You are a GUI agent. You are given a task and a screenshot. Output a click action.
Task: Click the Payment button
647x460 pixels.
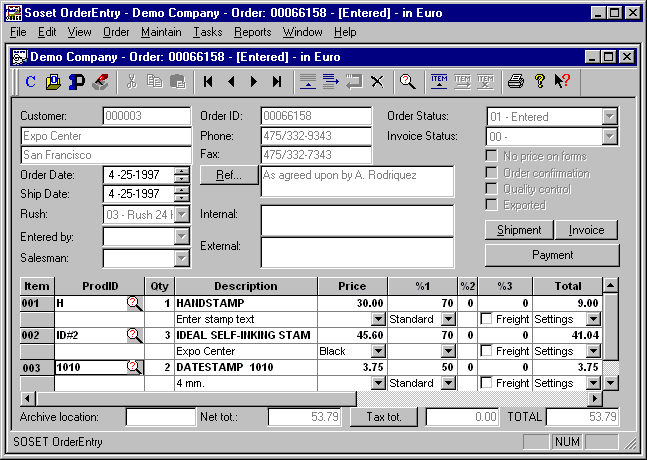point(552,255)
